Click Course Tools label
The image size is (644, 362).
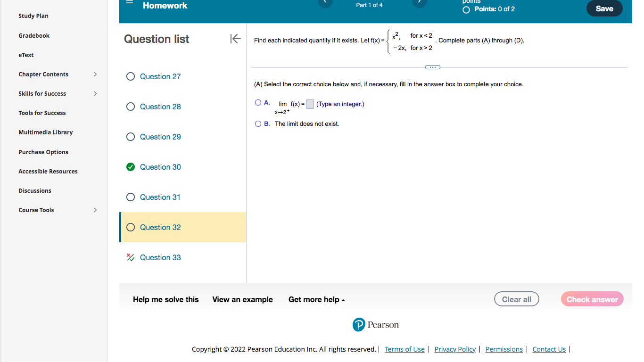[x=36, y=210]
